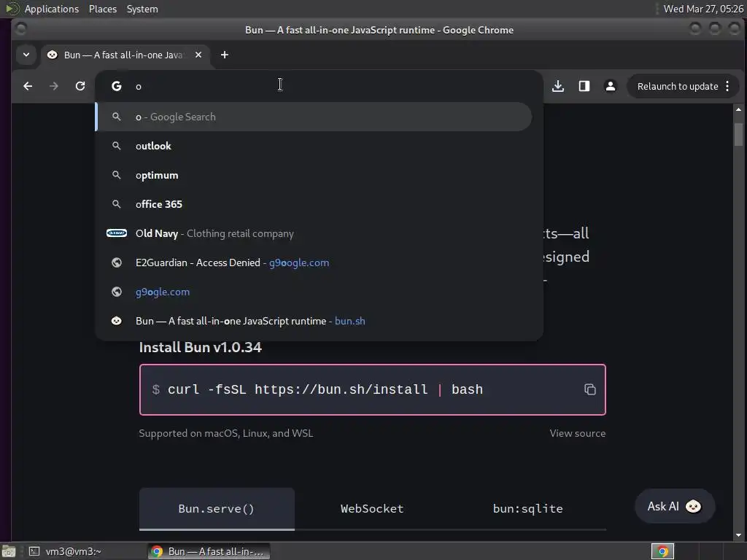Close the Bun tab
747x560 pixels.
coord(198,55)
